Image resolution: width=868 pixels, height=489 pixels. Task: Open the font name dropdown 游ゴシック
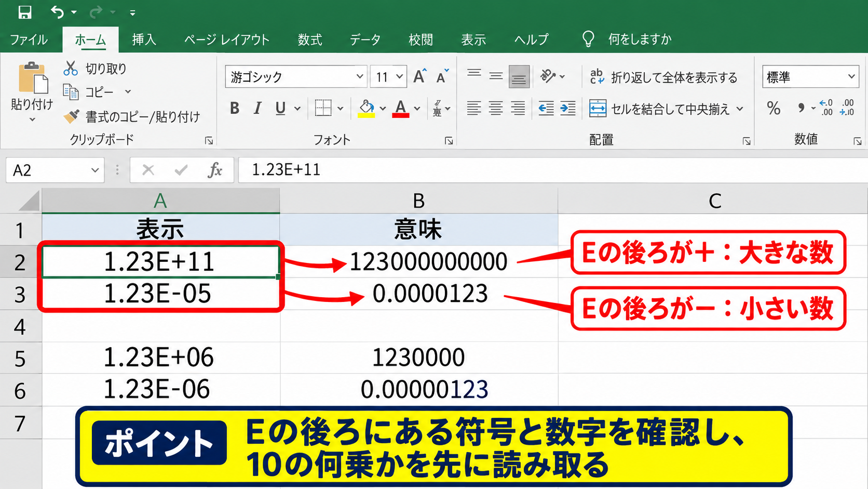coord(359,77)
